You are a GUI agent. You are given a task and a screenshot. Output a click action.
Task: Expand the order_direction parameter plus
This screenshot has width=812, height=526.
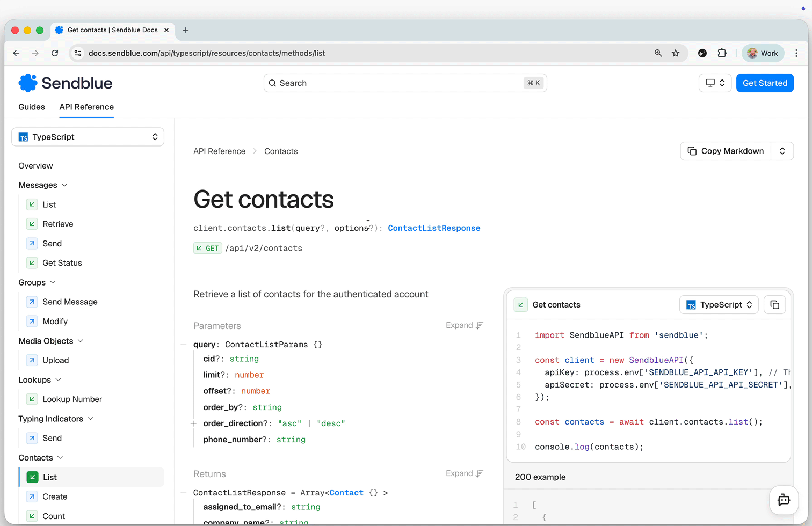193,423
